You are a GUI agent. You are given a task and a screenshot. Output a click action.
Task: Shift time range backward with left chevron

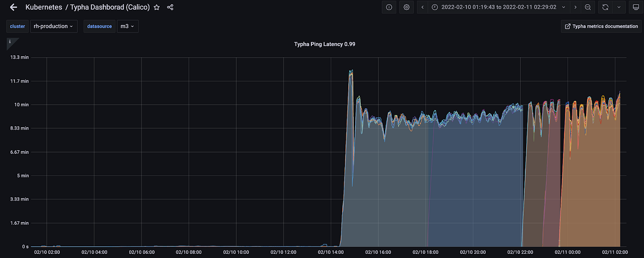coord(423,7)
